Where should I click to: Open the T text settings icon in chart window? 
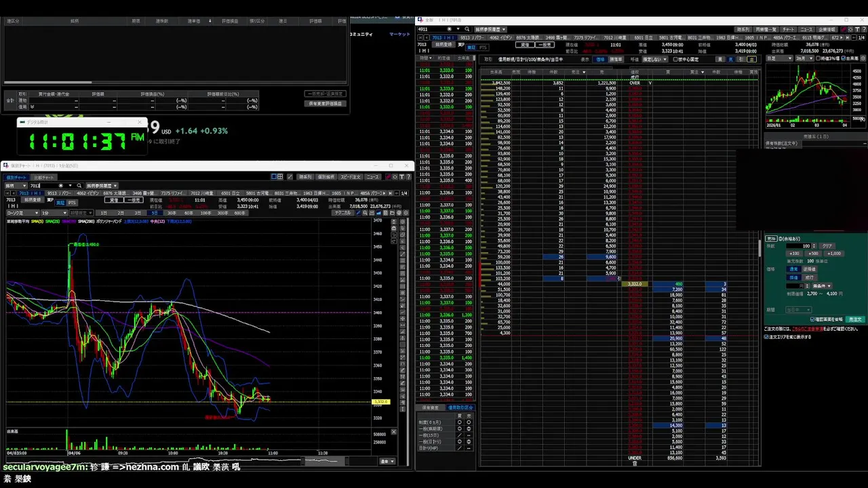point(401,176)
